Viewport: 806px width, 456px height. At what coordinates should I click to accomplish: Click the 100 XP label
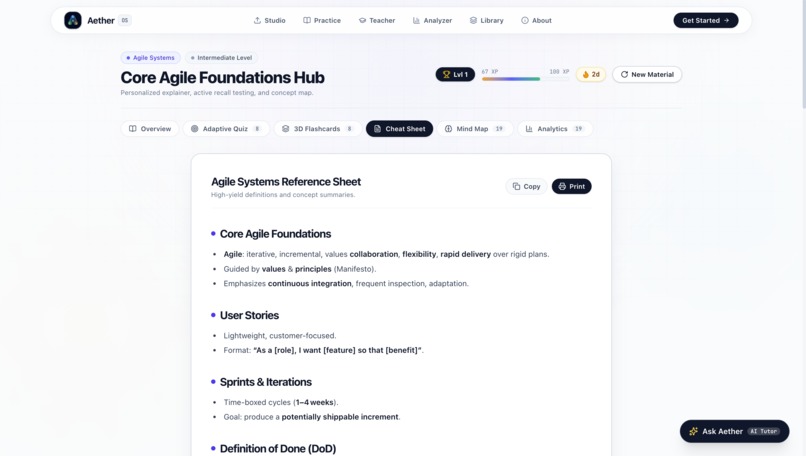pos(559,72)
